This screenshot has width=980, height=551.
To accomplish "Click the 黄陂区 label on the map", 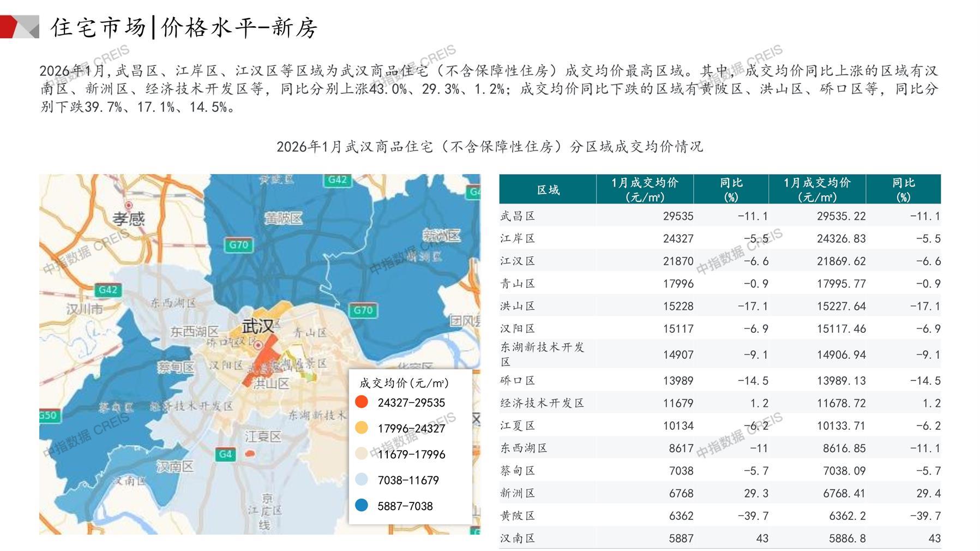I will click(x=283, y=219).
